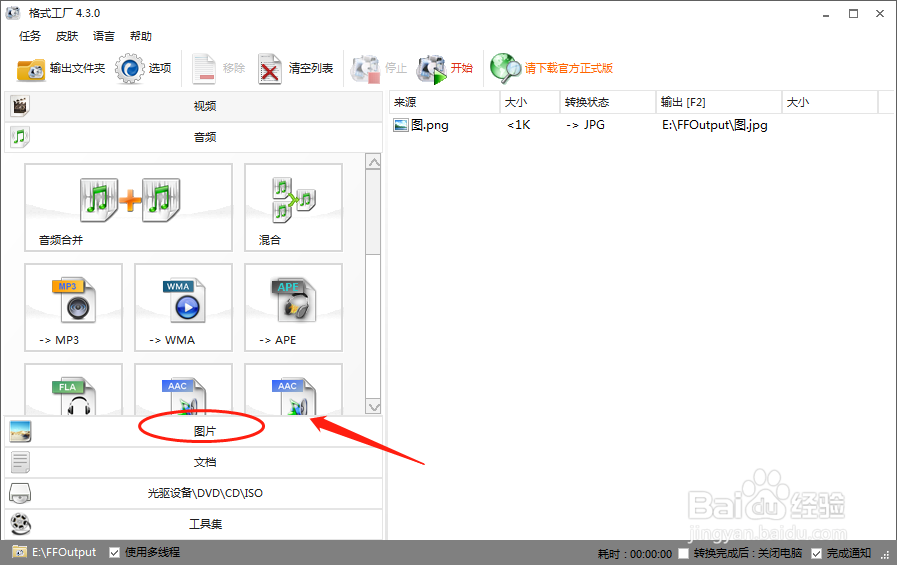Select the 图.png task row
Screen dimensions: 897x565
(x=641, y=125)
